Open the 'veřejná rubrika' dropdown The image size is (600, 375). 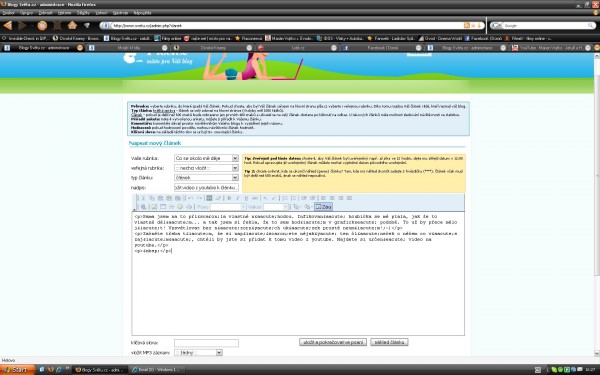206,168
